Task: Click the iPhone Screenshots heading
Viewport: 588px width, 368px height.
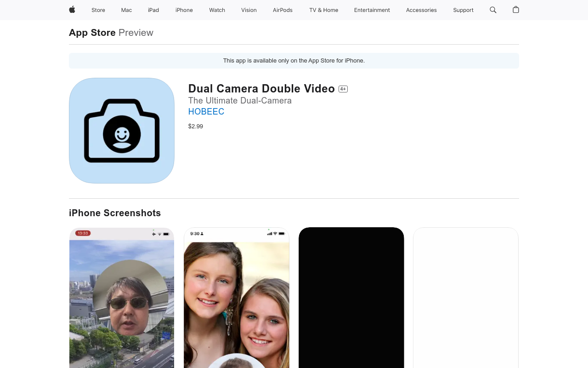Action: click(115, 213)
